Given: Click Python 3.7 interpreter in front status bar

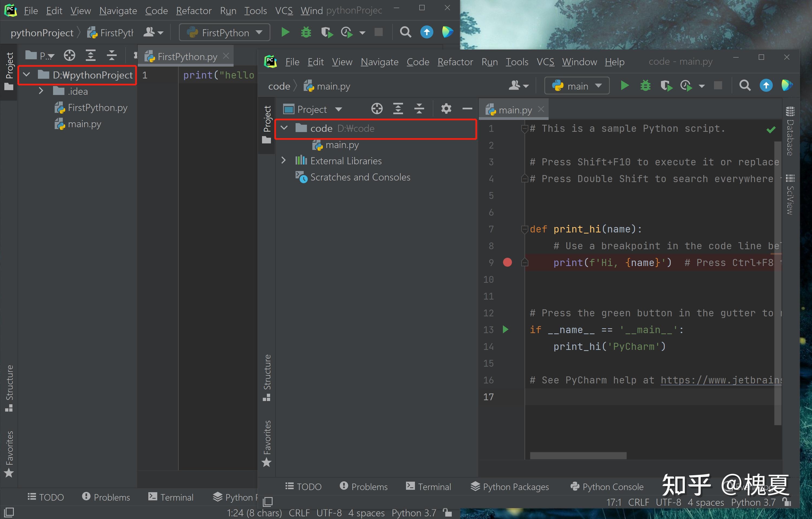Looking at the screenshot, I should click(x=753, y=502).
